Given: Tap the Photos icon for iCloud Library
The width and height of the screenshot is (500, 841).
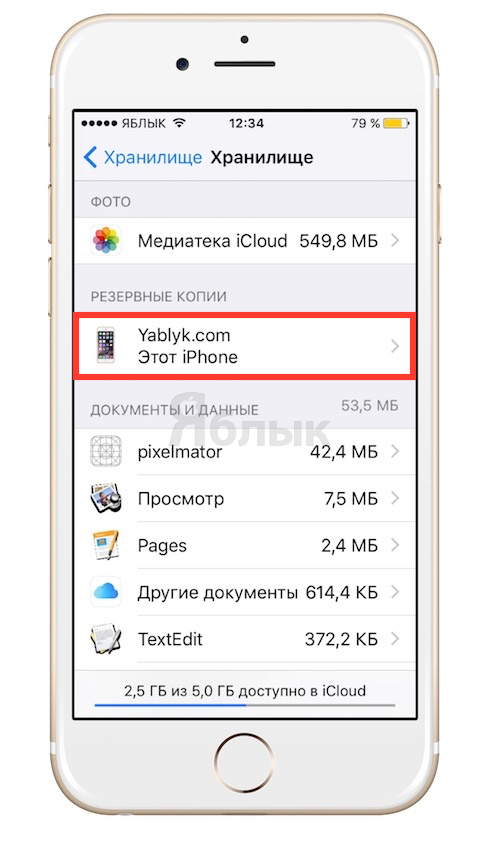Looking at the screenshot, I should point(106,240).
